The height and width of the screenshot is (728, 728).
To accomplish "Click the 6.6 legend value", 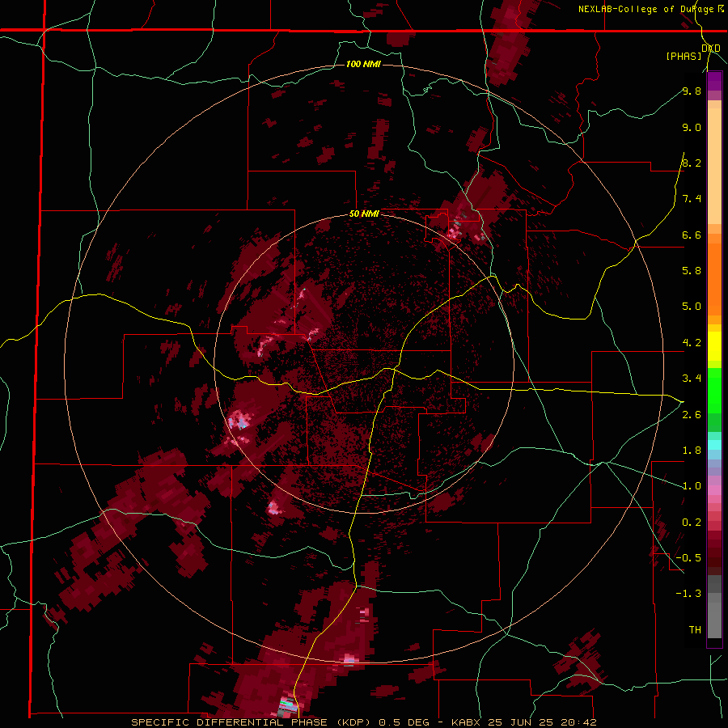I will coord(692,235).
